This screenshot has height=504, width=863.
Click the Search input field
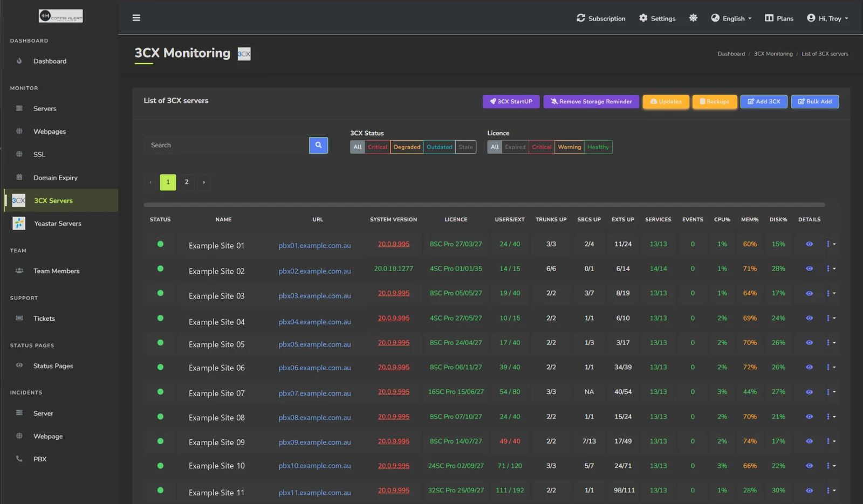coord(227,145)
